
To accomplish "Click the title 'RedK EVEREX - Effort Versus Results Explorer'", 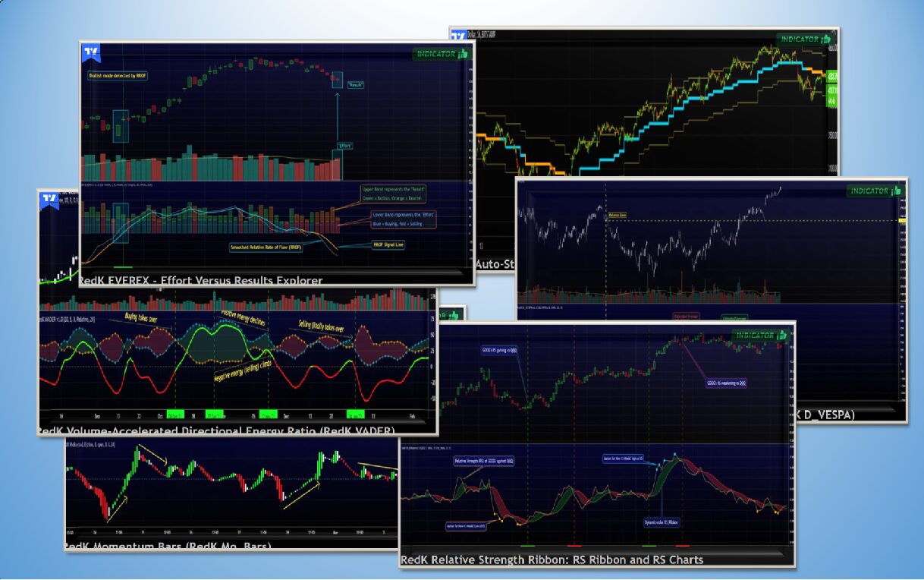I will point(203,280).
